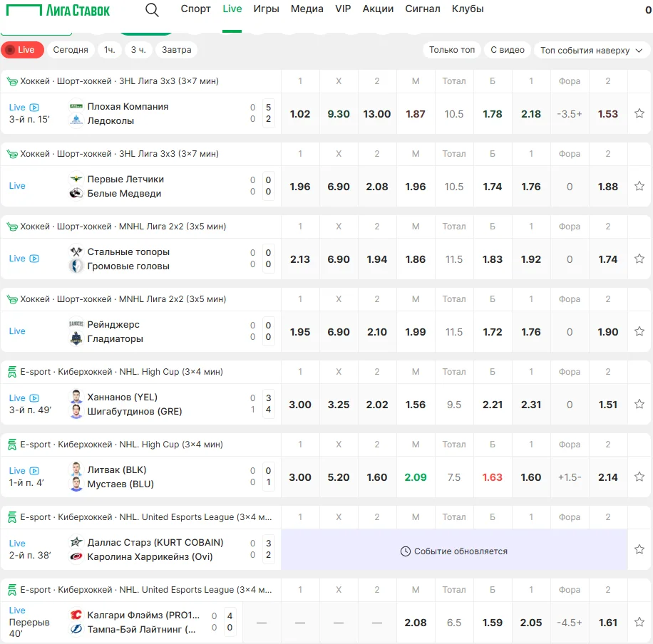The height and width of the screenshot is (644, 653).
Task: Click Даллас Старз team logo
Action: pyautogui.click(x=76, y=543)
